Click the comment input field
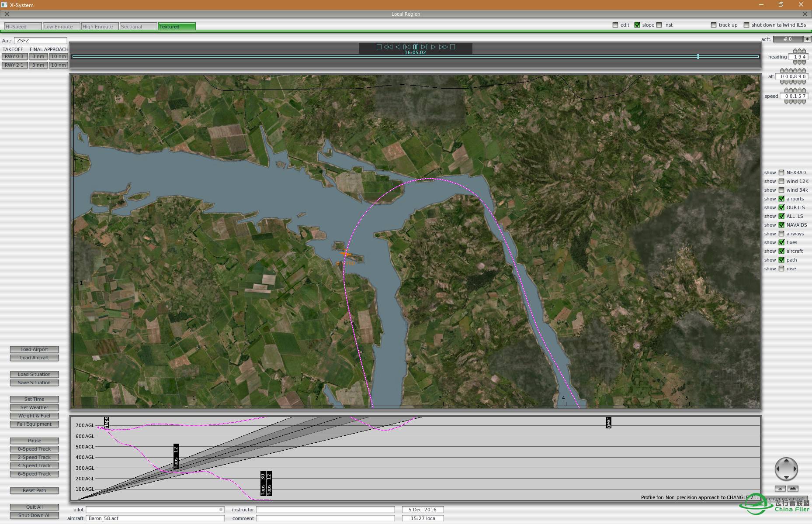 325,518
